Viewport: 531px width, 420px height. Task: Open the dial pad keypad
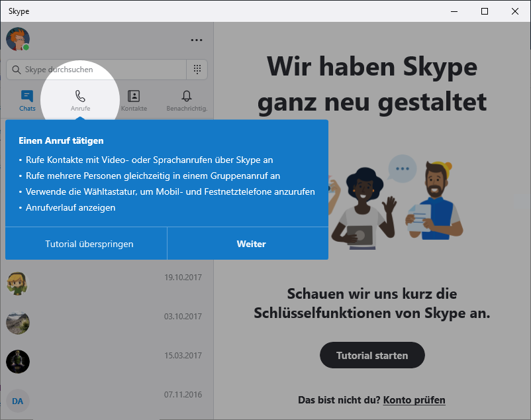(x=197, y=70)
